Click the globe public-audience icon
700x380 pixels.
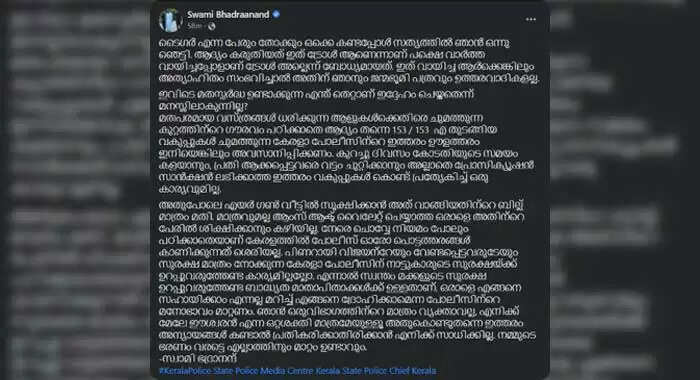pos(212,26)
